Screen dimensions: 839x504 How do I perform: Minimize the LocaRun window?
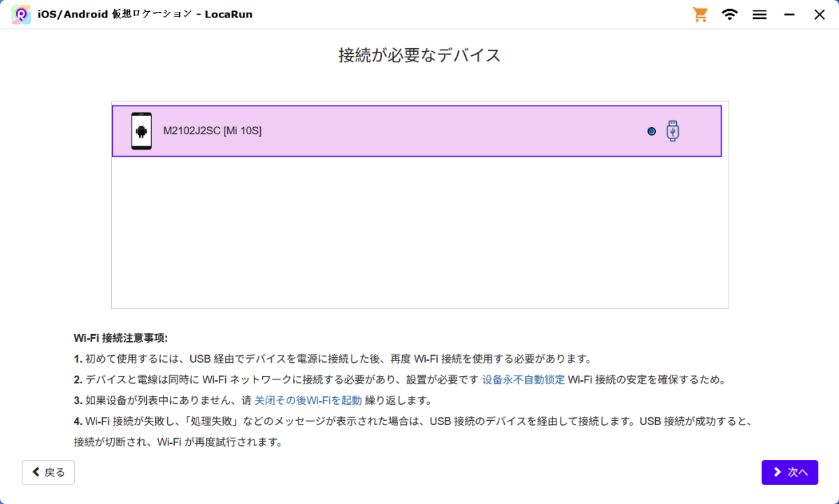coord(789,15)
